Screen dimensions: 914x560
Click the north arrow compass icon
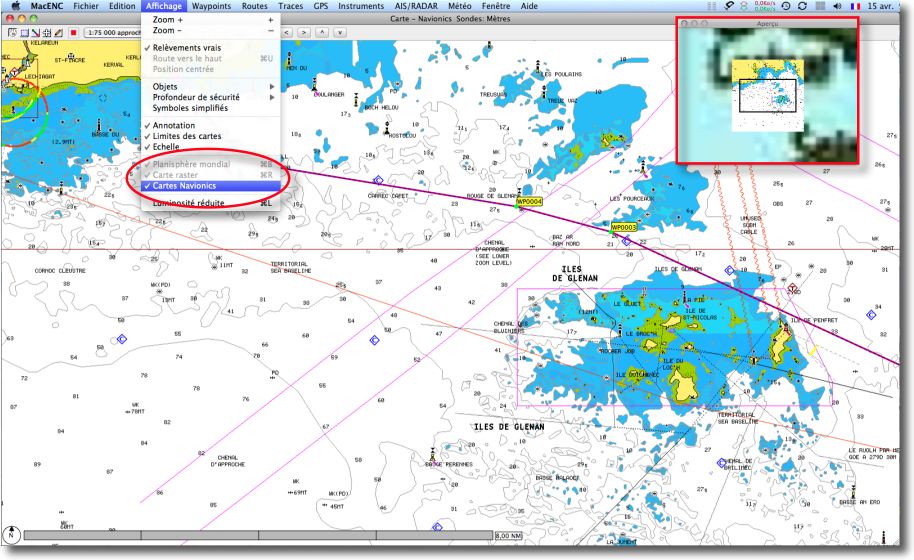pos(11,533)
